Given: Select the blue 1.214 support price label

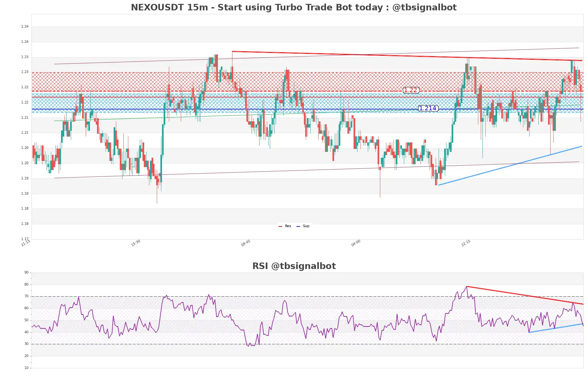Looking at the screenshot, I should (x=428, y=108).
